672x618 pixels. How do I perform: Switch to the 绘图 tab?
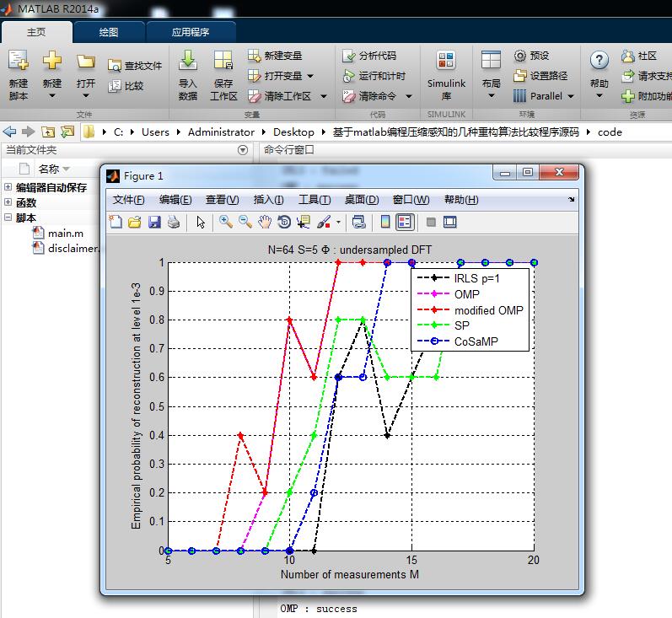point(109,32)
